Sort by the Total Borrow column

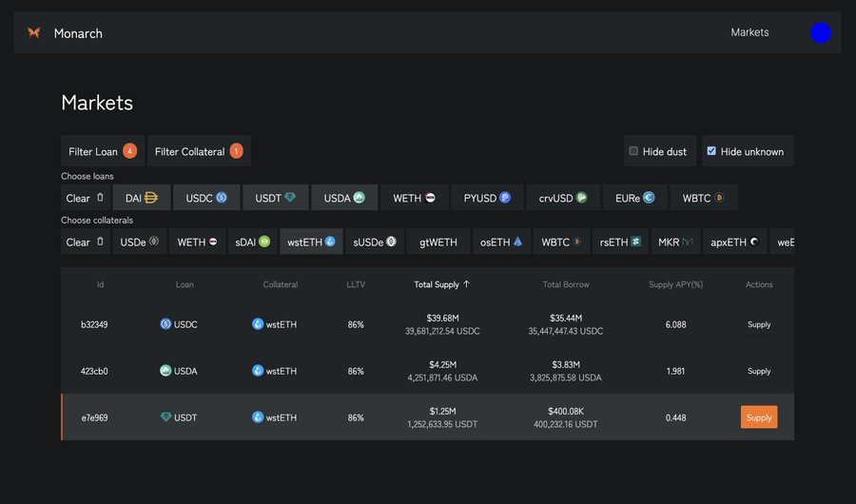566,284
